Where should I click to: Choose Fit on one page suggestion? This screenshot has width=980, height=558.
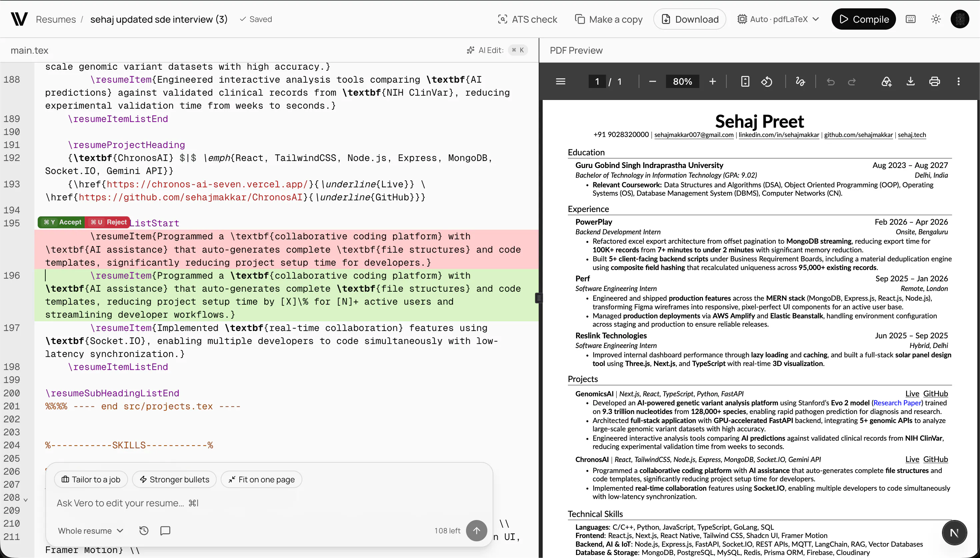pos(261,479)
